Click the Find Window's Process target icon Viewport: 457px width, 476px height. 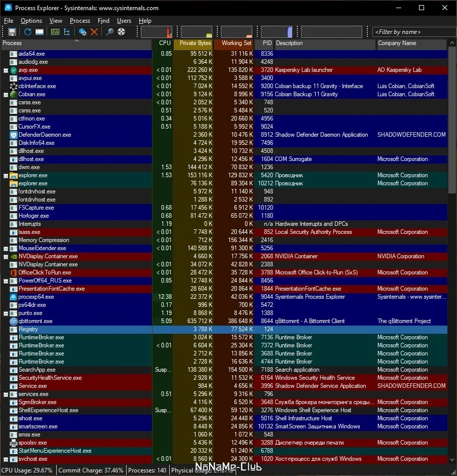(121, 32)
